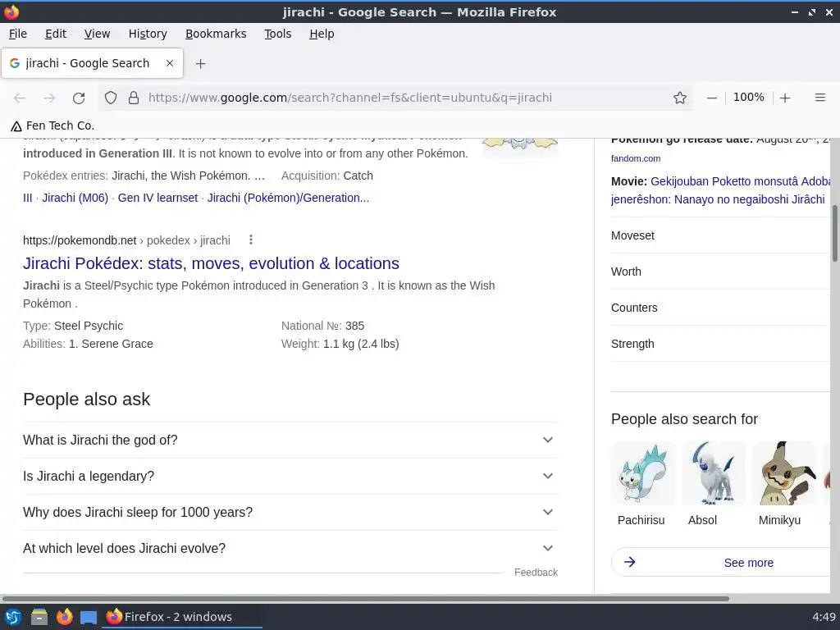
Task: Click the 'People also ask' heading
Action: (x=86, y=399)
